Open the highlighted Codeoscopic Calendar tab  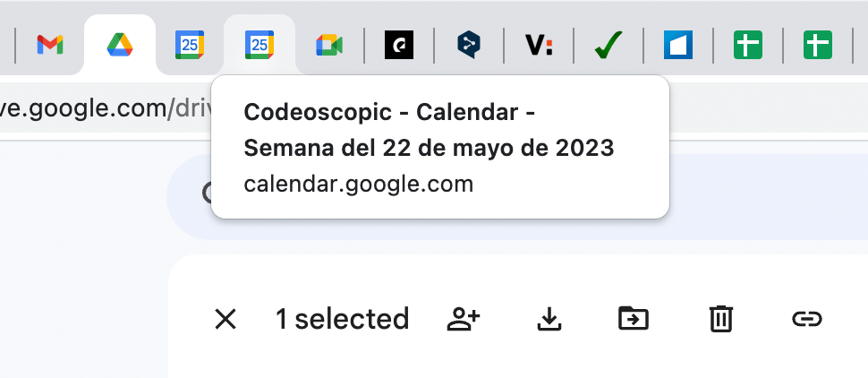coord(260,44)
